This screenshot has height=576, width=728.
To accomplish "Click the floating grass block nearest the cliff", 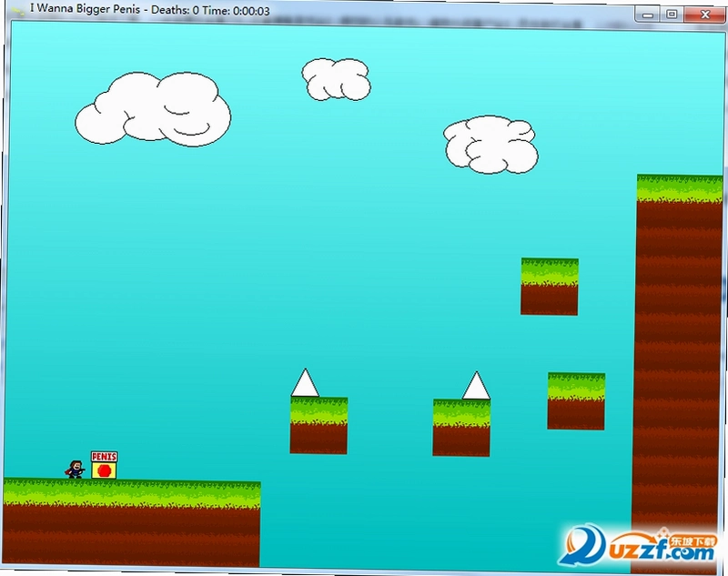I will (x=576, y=401).
